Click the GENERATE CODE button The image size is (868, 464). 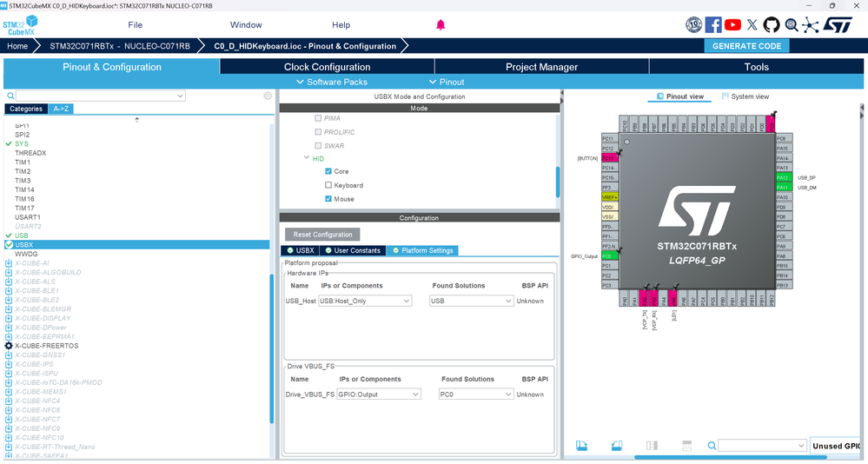click(746, 46)
